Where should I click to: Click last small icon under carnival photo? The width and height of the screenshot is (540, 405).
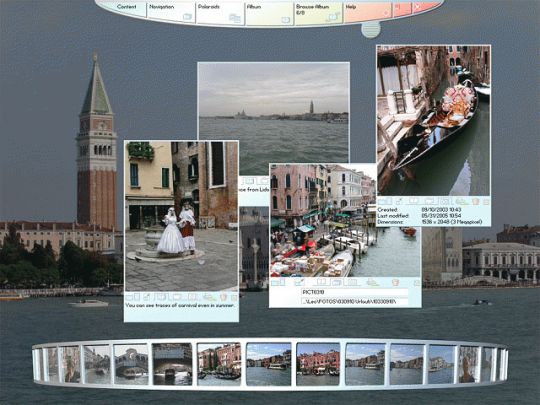tap(234, 297)
